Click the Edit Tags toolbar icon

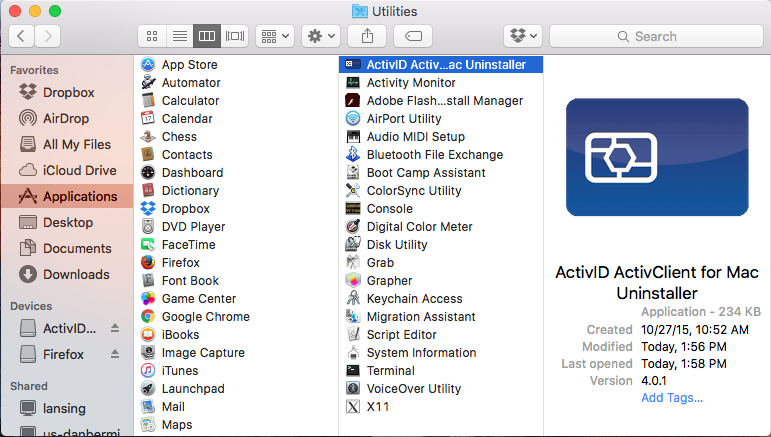pyautogui.click(x=412, y=36)
